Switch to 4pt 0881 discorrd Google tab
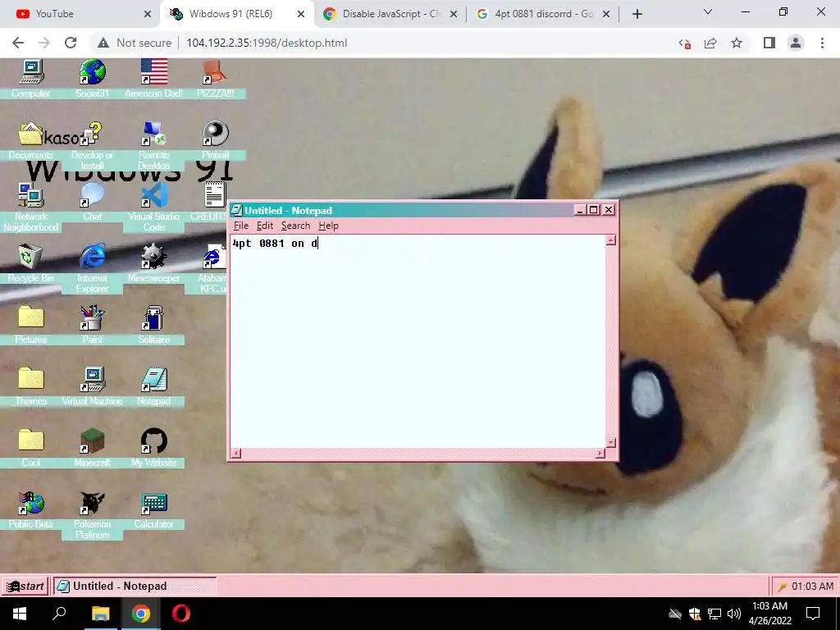 [543, 14]
